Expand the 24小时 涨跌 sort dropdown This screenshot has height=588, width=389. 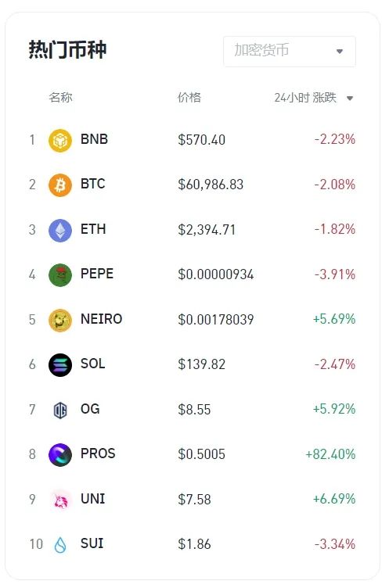(x=314, y=98)
